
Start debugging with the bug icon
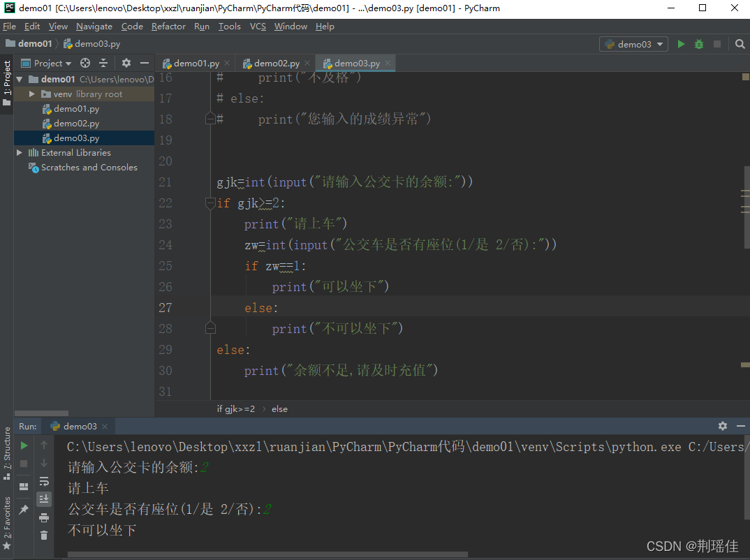[698, 43]
